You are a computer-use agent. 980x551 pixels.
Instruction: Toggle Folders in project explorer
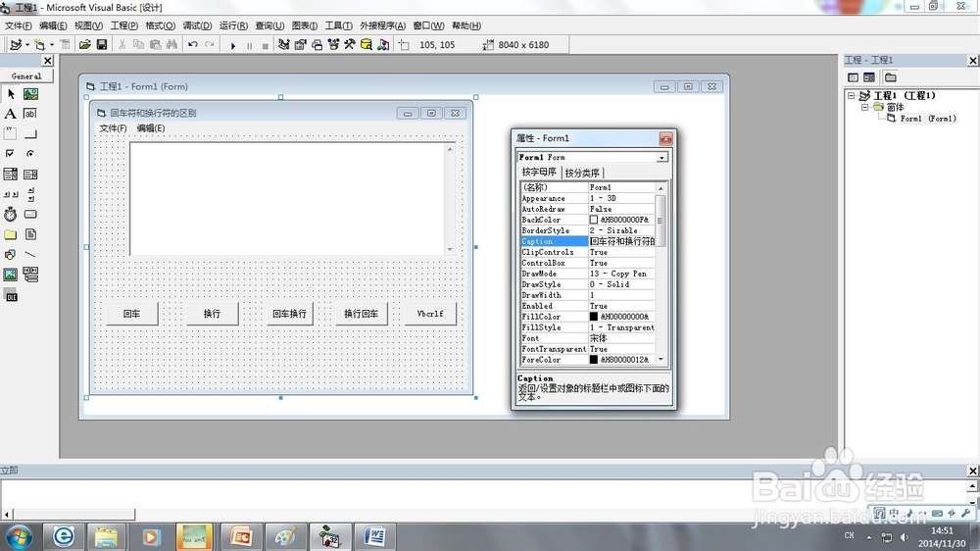click(891, 76)
